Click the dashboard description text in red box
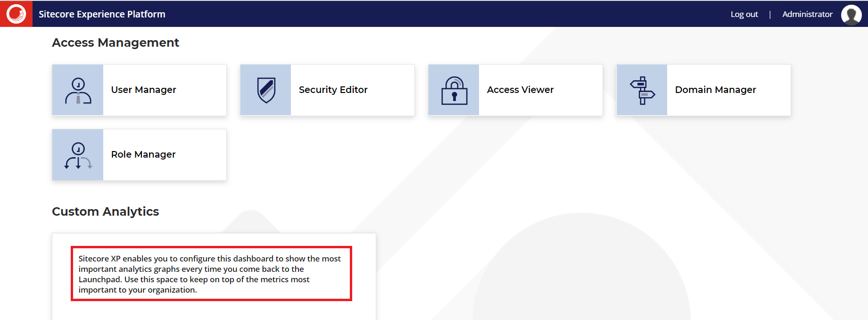This screenshot has height=320, width=868. pos(210,274)
